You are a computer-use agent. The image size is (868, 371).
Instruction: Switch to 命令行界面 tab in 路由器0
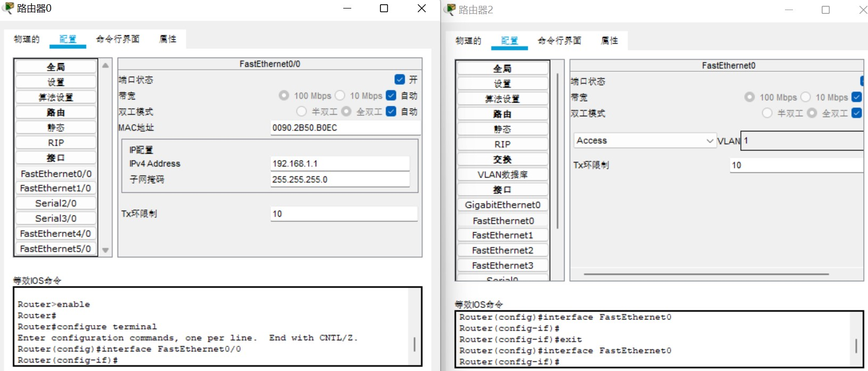(118, 39)
